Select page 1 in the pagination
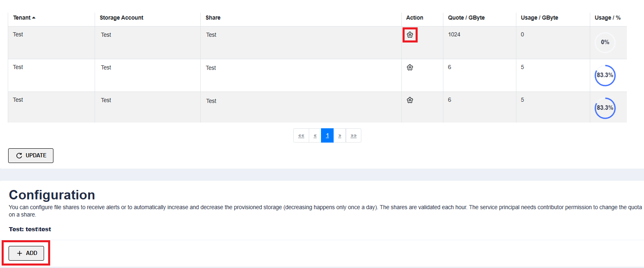Screen dimensions: 644x268 coord(327,136)
